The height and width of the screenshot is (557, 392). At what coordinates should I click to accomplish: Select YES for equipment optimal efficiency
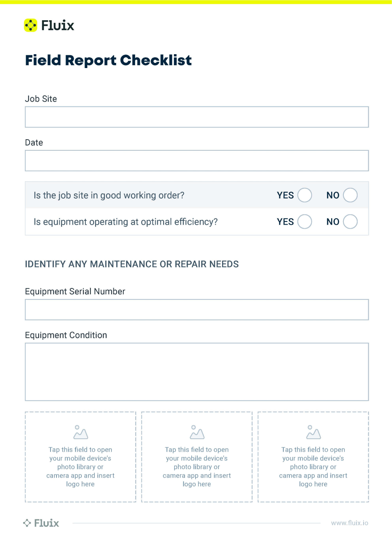(305, 222)
